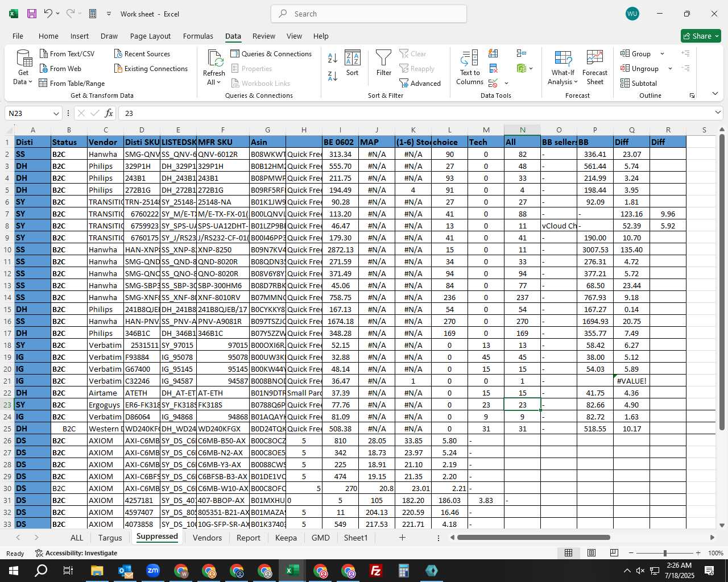Open the Get Data menu
This screenshot has width=728, height=582.
23,68
